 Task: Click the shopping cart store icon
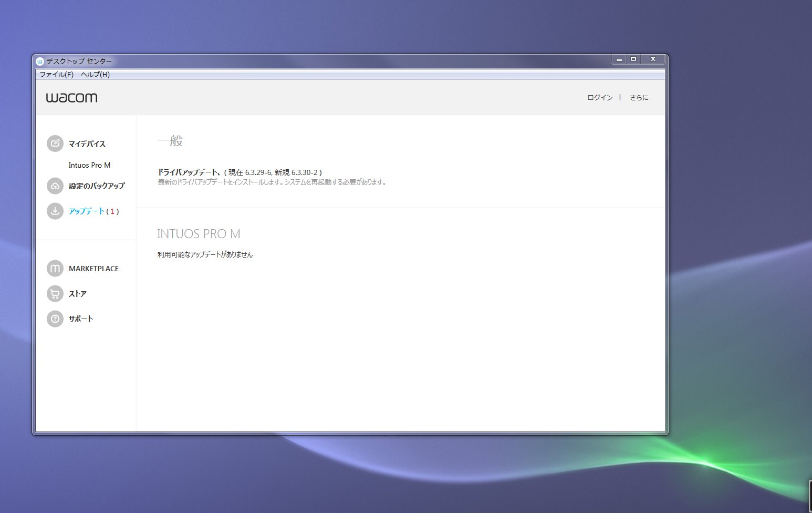click(x=55, y=294)
